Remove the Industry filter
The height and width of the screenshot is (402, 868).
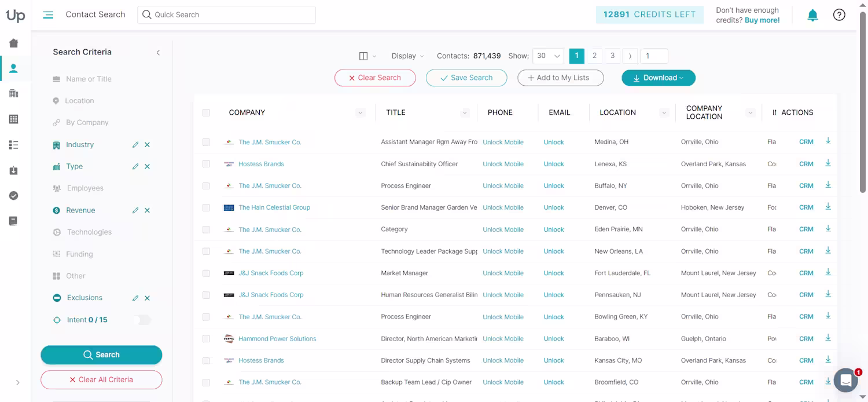tap(147, 145)
